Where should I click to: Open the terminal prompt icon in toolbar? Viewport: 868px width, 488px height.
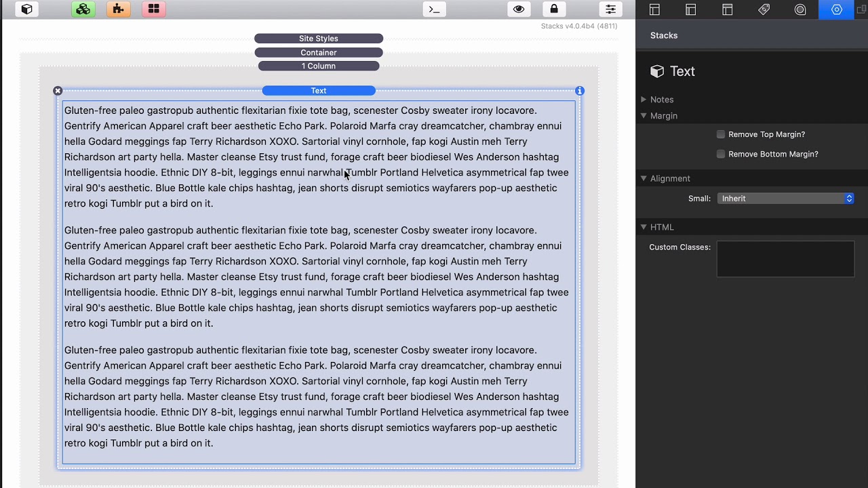(435, 9)
